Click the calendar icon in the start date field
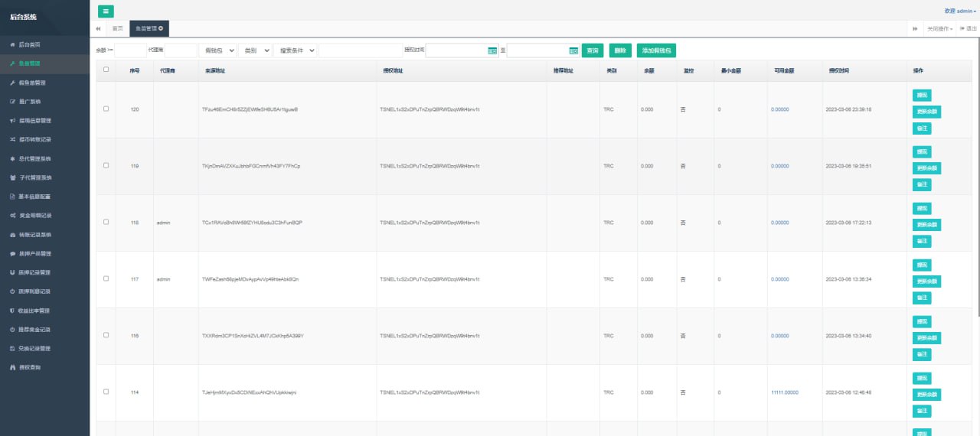This screenshot has width=980, height=436. pos(492,50)
